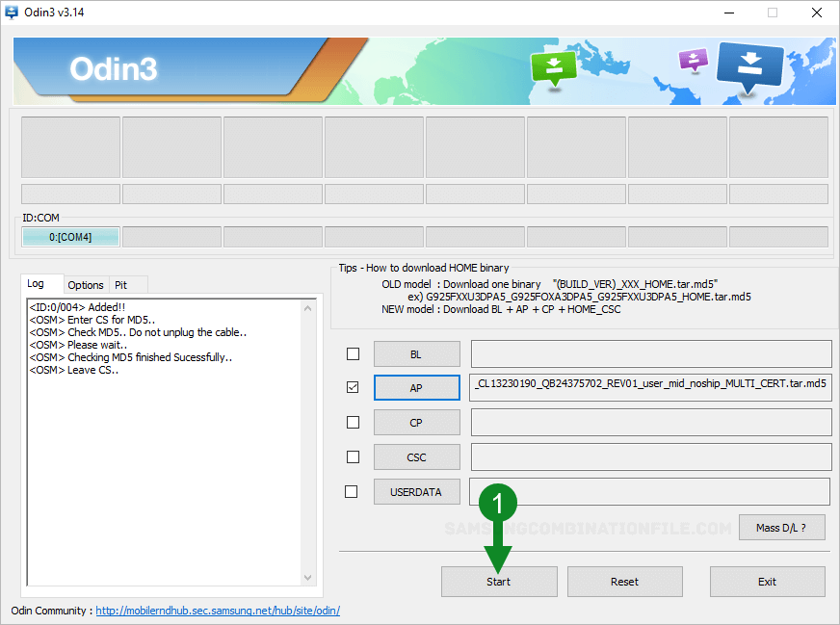Close the Odin3 window
Viewport: 840px width, 625px height.
(817, 13)
